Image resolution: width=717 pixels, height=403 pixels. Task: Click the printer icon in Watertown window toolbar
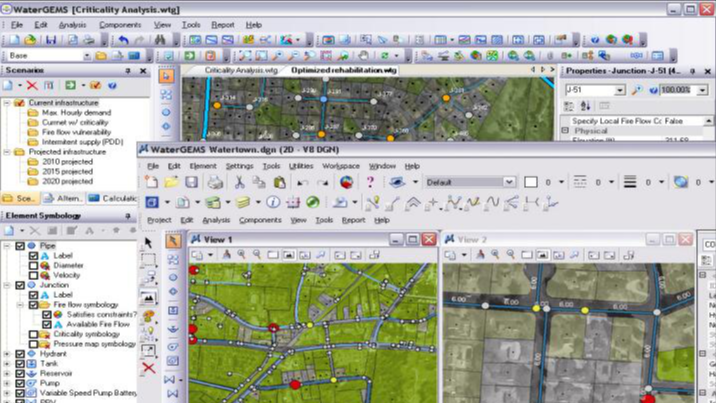[x=215, y=182]
